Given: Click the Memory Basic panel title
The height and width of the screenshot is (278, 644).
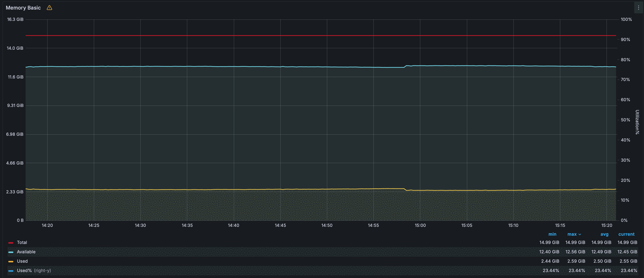Looking at the screenshot, I should coord(23,8).
